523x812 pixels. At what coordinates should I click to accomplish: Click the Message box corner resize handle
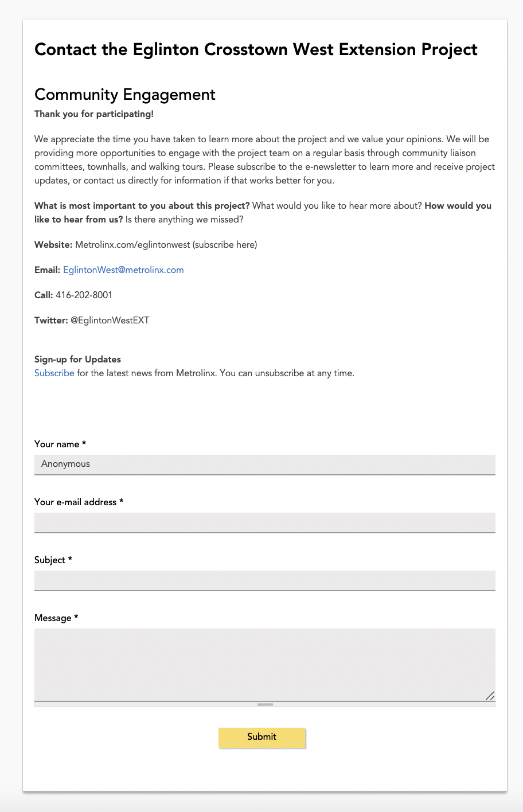(490, 696)
